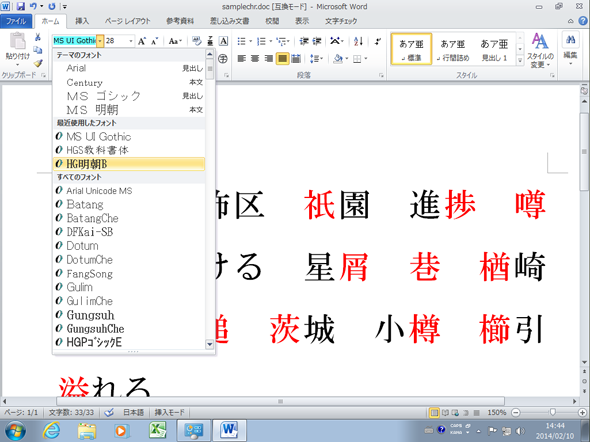Click the Save icon in quick access toolbar
The image size is (590, 442).
pyautogui.click(x=21, y=6)
